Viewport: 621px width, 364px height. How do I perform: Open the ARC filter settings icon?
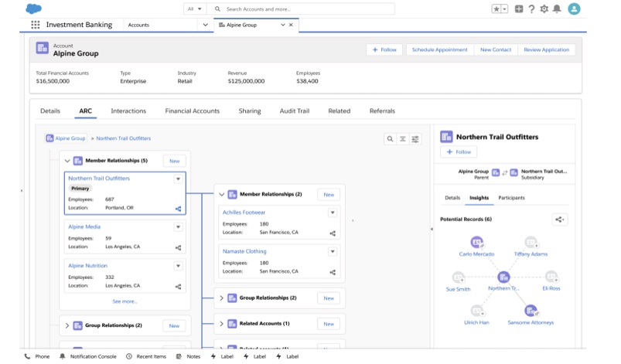415,139
